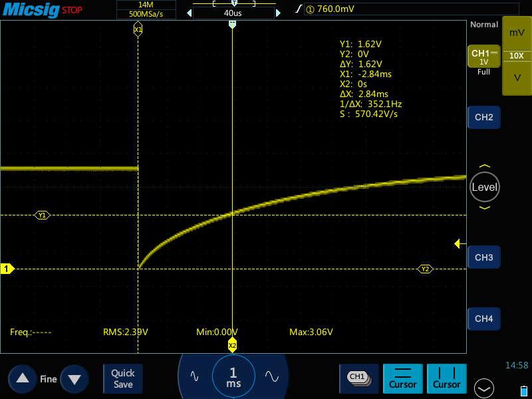This screenshot has height=399, width=532.
Task: Tap the 1/ΔX: 352.1Hz readout
Action: (x=371, y=104)
